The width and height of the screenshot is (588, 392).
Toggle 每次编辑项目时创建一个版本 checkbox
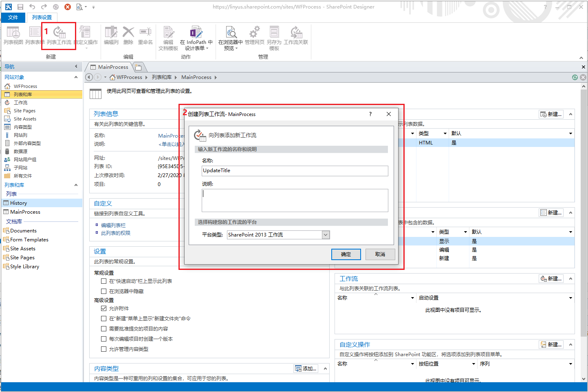pos(104,339)
